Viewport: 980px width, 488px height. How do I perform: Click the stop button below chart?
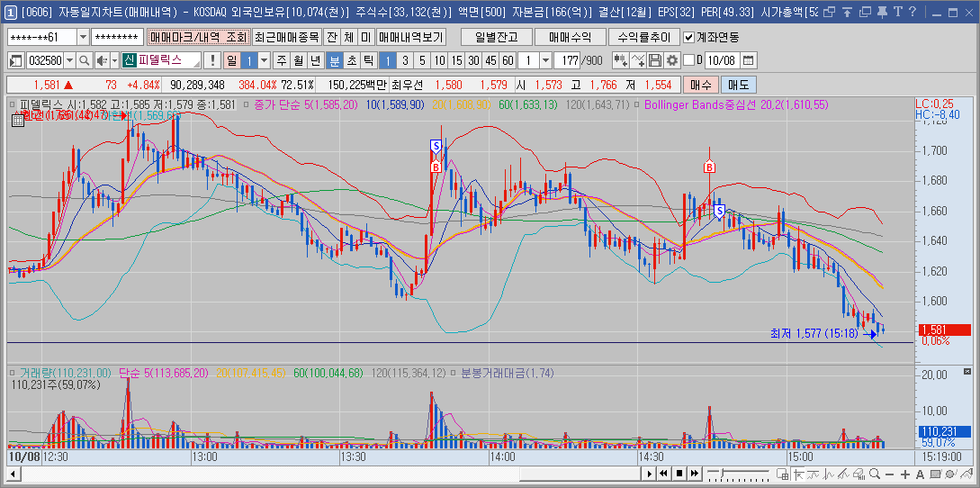679,474
